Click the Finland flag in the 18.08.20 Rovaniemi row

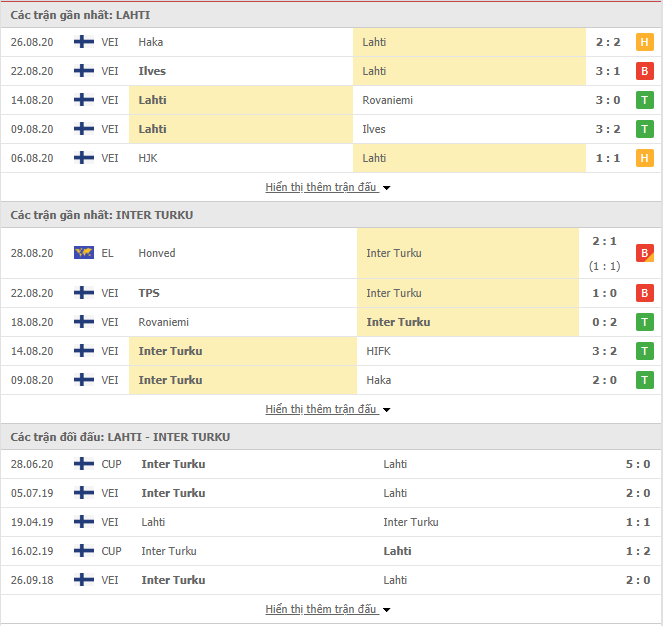[x=84, y=322]
